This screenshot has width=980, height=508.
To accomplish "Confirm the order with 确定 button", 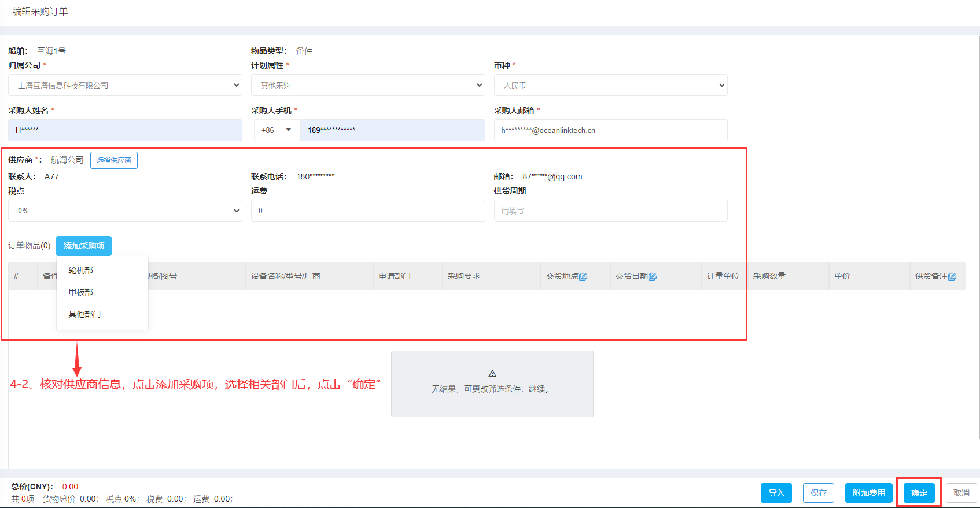I will point(919,493).
